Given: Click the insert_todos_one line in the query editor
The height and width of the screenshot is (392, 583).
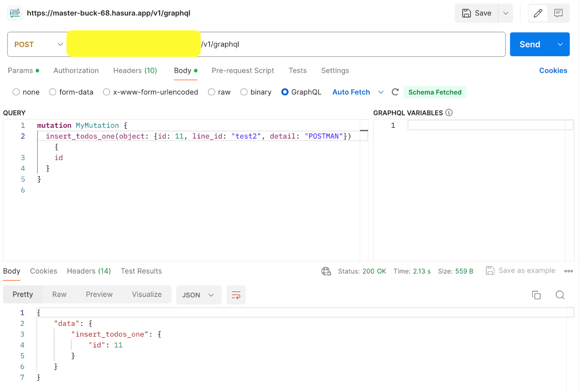Looking at the screenshot, I should pyautogui.click(x=199, y=136).
